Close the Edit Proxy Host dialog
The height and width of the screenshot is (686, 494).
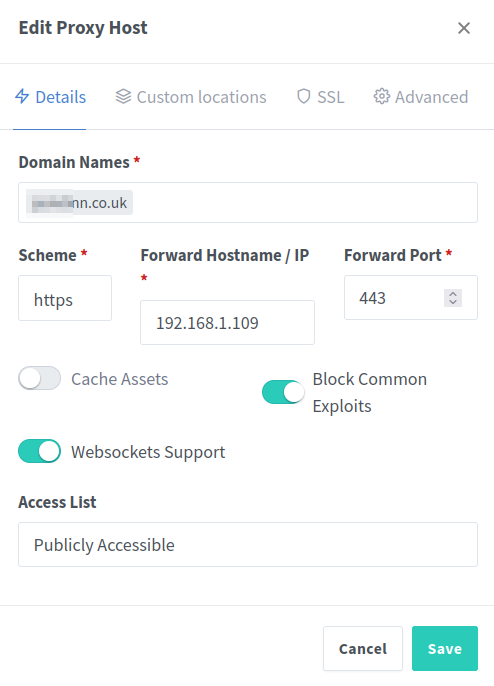[x=464, y=28]
